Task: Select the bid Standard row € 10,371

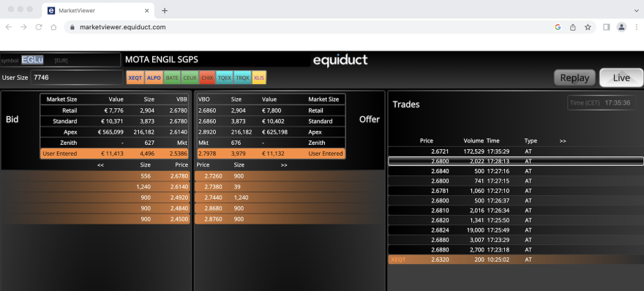Action: (115, 121)
